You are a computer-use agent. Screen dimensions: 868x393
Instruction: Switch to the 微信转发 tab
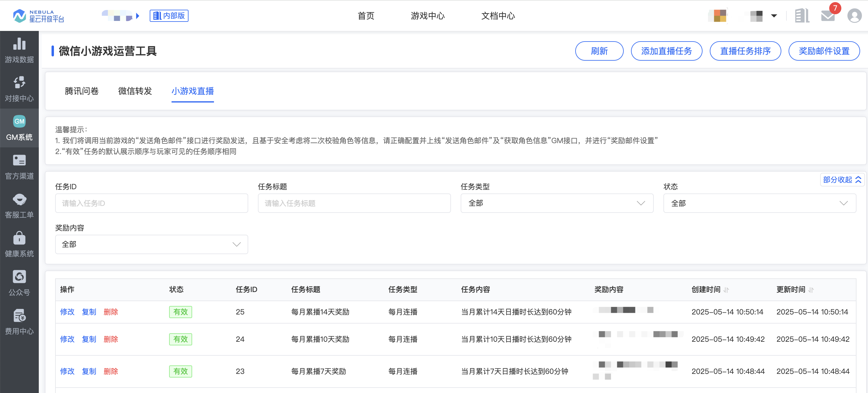[135, 91]
